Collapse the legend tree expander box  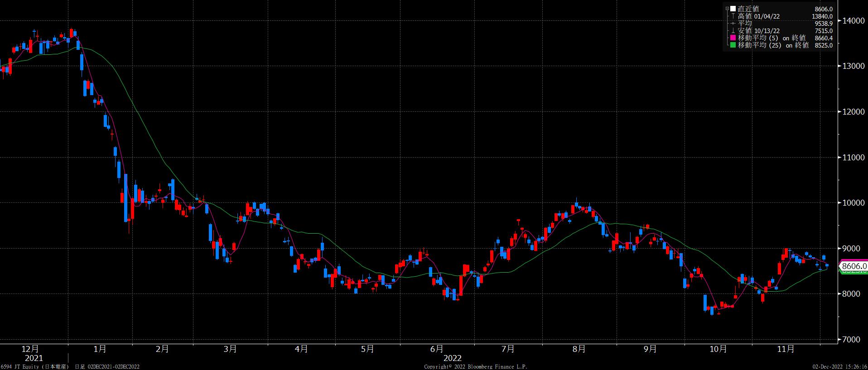pyautogui.click(x=727, y=9)
